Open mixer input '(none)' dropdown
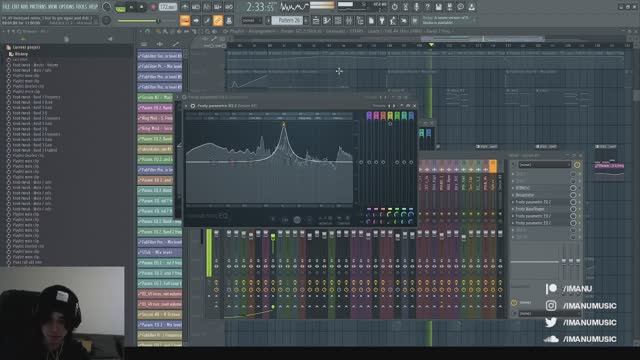Viewport: 640px width, 360px height. pyautogui.click(x=544, y=164)
